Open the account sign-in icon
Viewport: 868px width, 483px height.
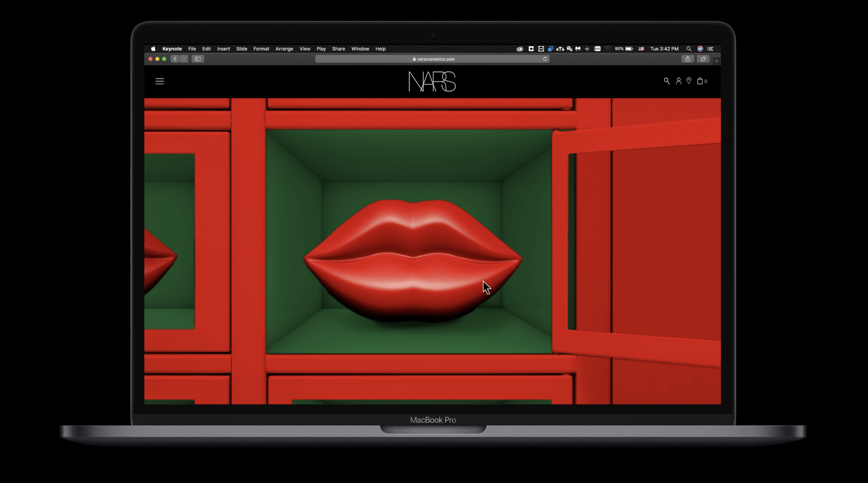679,81
